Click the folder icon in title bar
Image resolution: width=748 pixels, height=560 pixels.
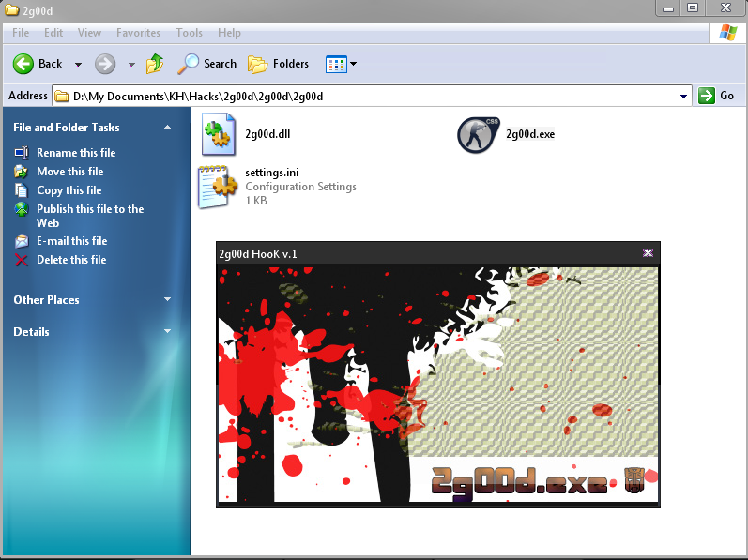point(12,10)
